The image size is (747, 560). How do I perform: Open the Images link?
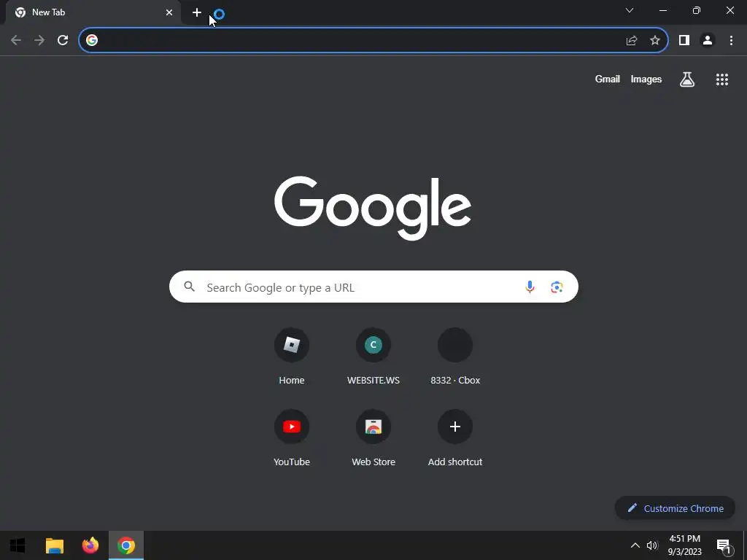click(646, 79)
